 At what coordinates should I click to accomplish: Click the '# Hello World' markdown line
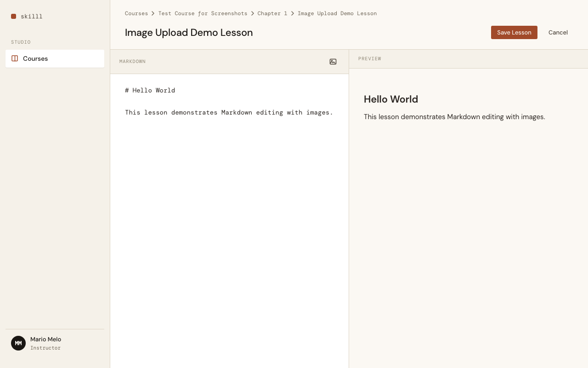(150, 90)
